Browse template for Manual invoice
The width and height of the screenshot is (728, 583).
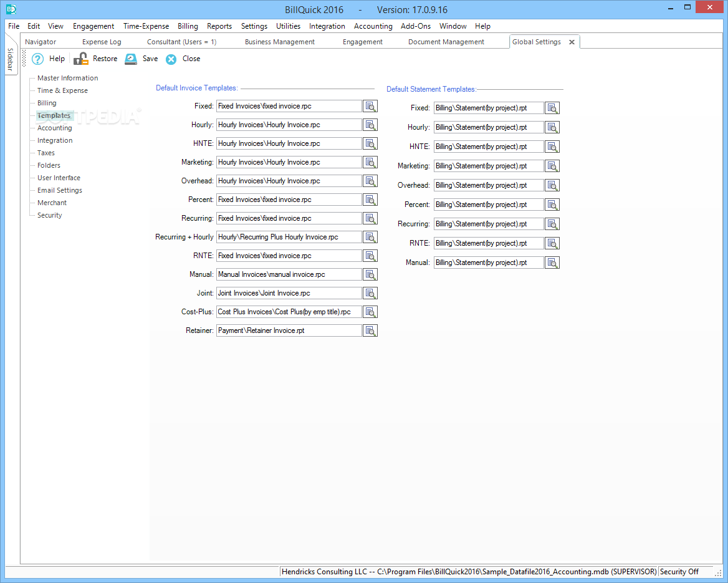[x=370, y=274]
